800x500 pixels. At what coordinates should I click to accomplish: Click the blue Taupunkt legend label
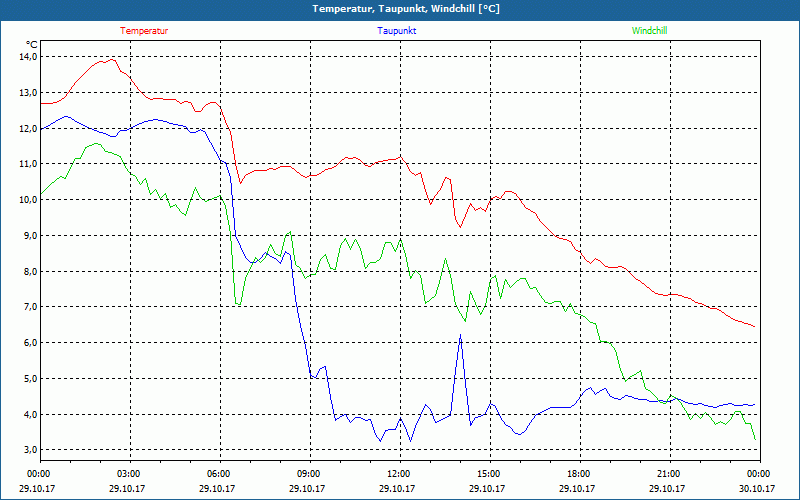396,31
